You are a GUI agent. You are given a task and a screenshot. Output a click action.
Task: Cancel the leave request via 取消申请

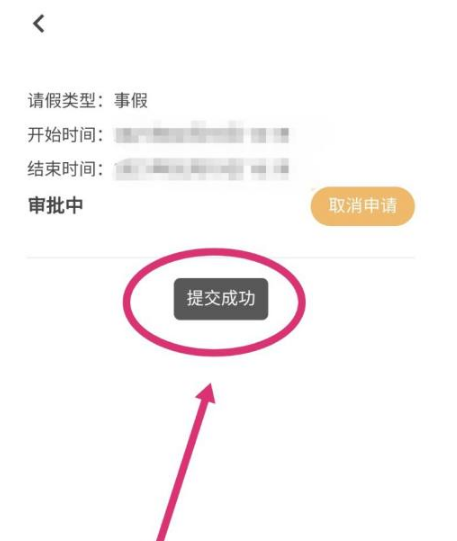pyautogui.click(x=363, y=206)
